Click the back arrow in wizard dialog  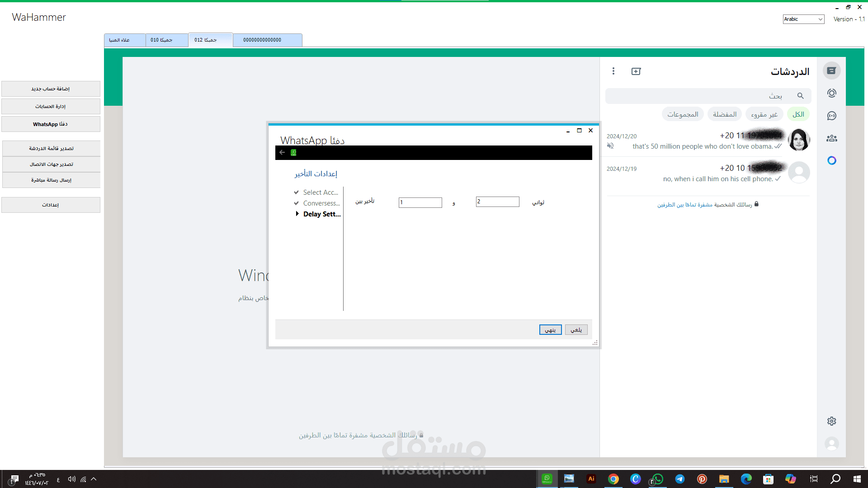[282, 152]
